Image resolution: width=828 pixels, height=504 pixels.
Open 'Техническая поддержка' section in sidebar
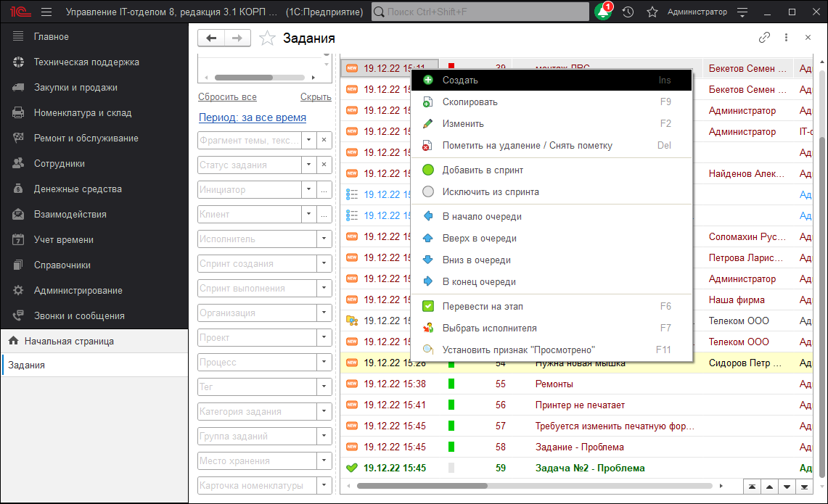(x=86, y=62)
